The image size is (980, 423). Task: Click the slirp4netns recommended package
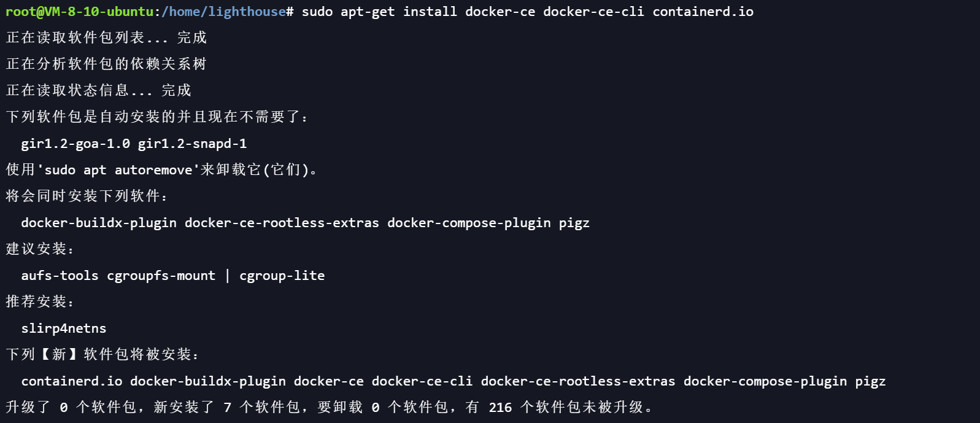64,328
